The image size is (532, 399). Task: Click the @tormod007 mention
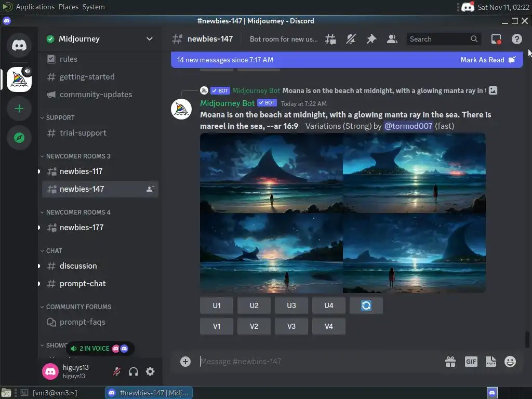coord(408,126)
